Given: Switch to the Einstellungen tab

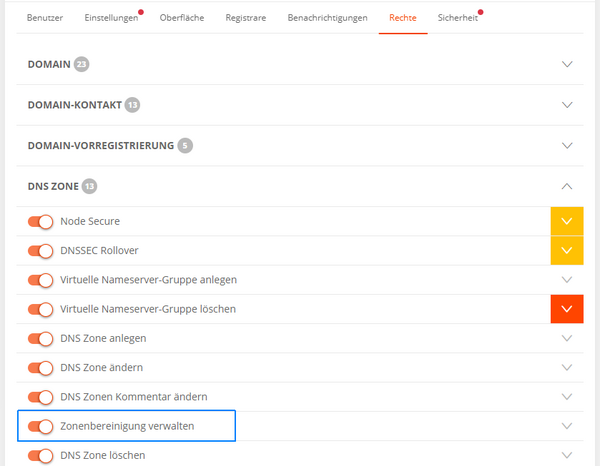Looking at the screenshot, I should coord(111,18).
